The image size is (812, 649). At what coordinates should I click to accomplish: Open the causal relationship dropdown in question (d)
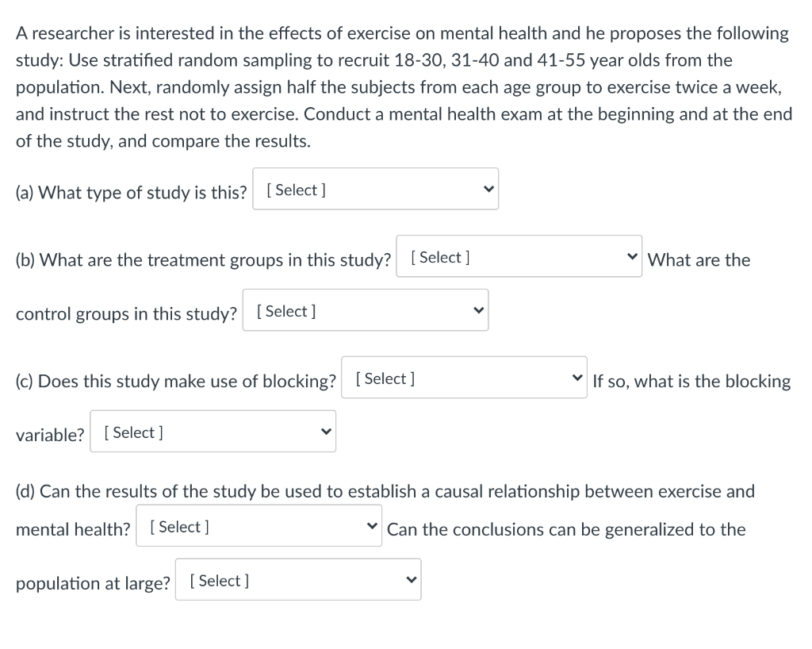[259, 524]
